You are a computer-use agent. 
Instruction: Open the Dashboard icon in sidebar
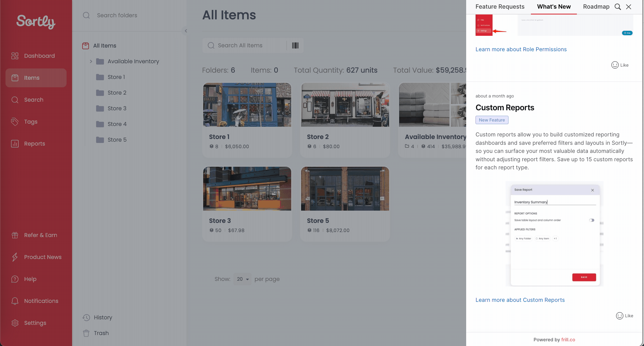[x=15, y=56]
